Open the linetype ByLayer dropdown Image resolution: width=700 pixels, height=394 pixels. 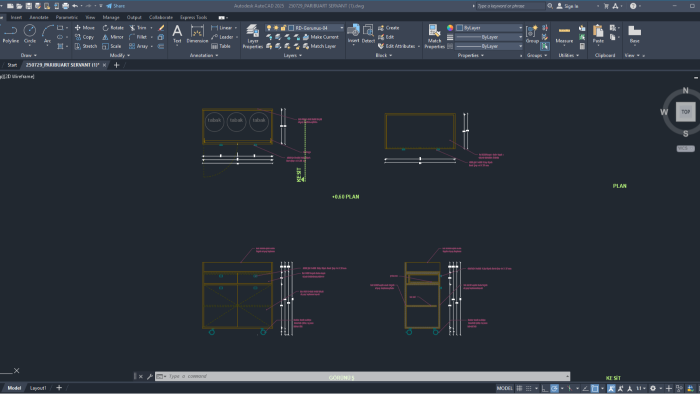pyautogui.click(x=489, y=46)
